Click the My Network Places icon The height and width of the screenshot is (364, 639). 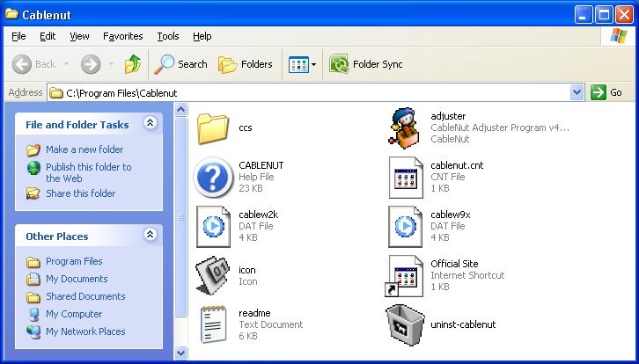pos(33,331)
